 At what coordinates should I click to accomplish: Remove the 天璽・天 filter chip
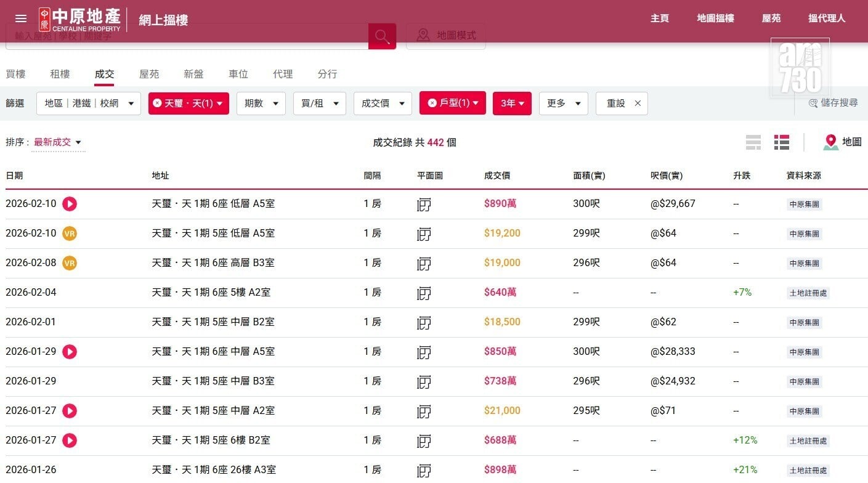click(x=157, y=103)
